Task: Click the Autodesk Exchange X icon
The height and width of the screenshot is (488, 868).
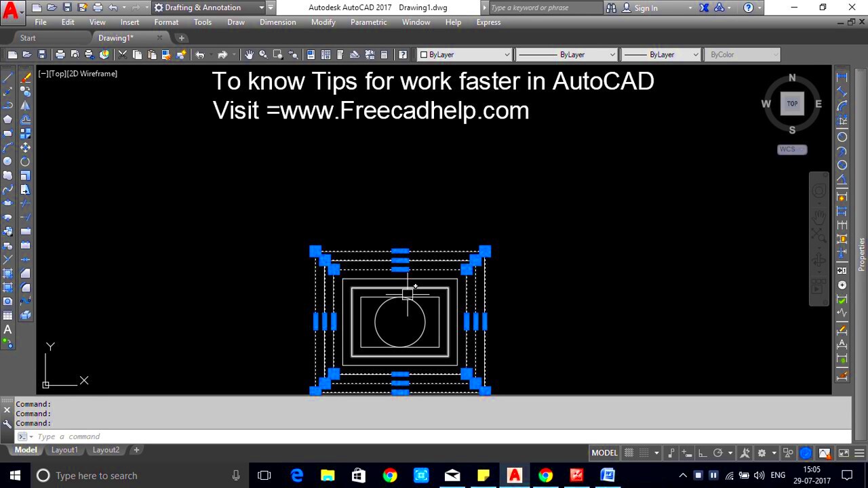Action: coord(704,7)
